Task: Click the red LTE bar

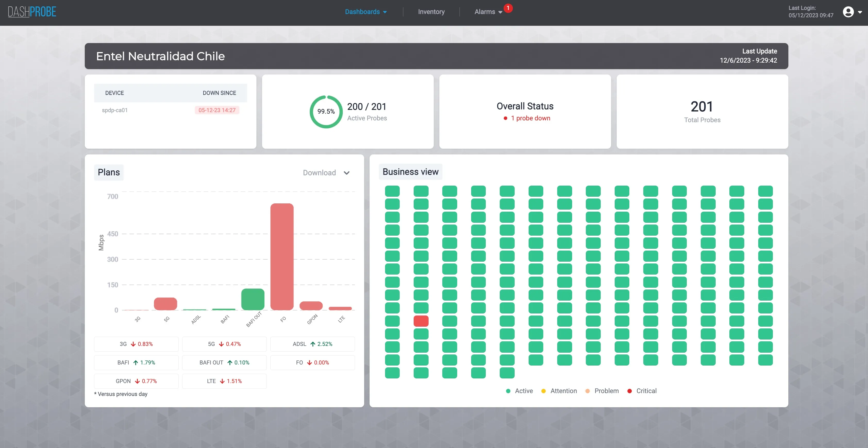Action: 340,309
